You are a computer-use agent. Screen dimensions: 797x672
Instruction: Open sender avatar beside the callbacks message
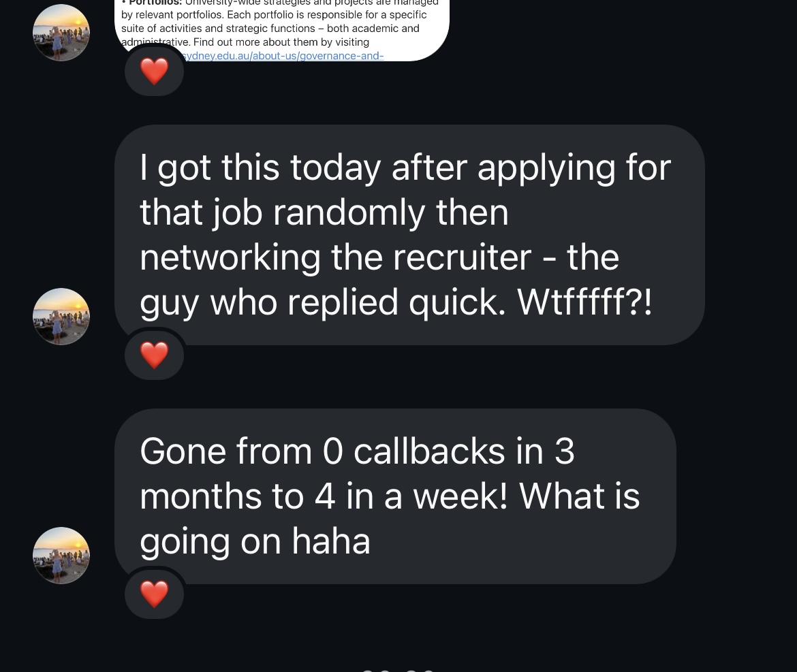pyautogui.click(x=61, y=555)
